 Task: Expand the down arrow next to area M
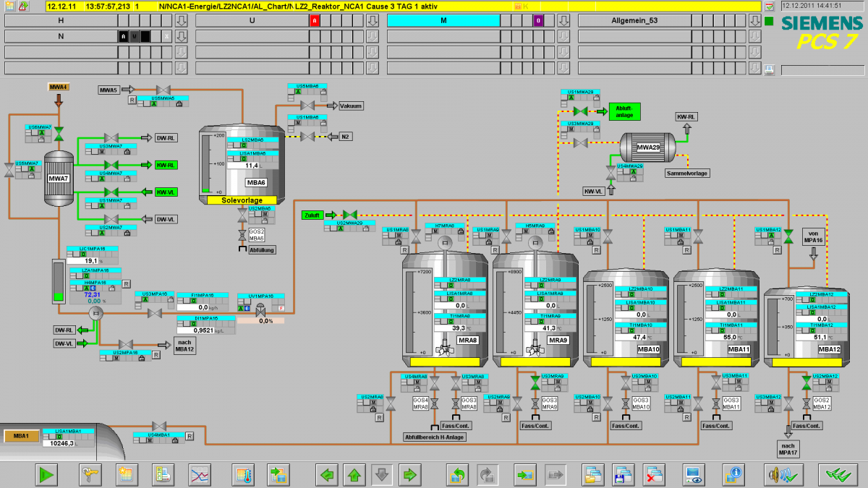click(x=563, y=20)
